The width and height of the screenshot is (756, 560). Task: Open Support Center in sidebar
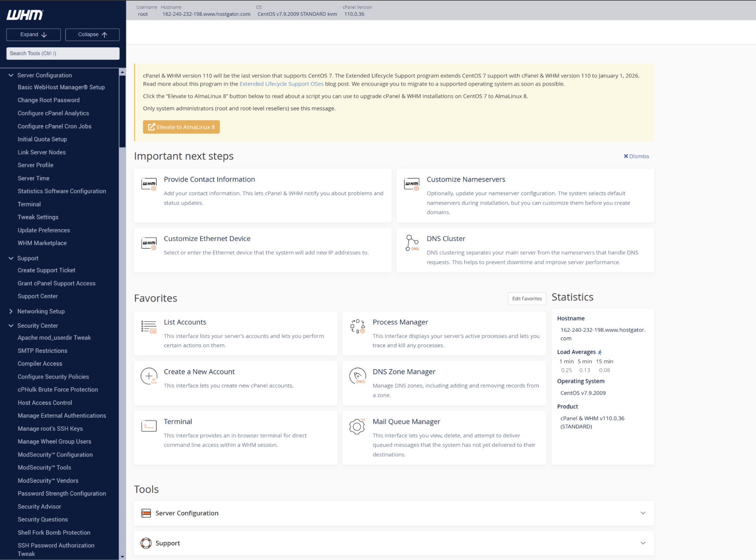(x=38, y=296)
